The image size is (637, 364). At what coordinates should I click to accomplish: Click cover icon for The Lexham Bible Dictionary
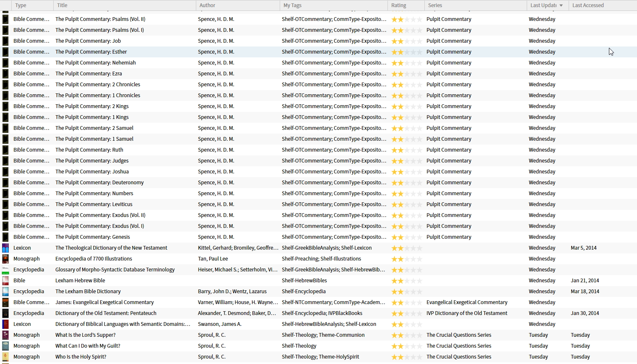click(5, 292)
